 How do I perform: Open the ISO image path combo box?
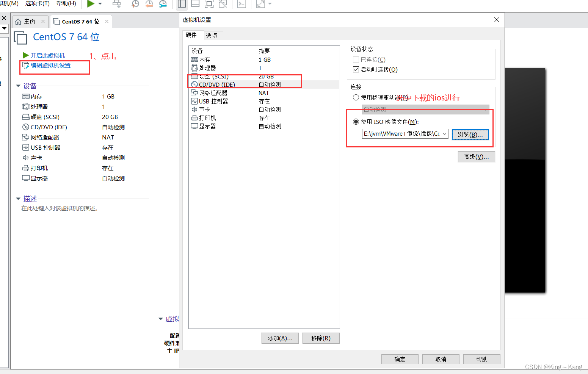[405, 134]
